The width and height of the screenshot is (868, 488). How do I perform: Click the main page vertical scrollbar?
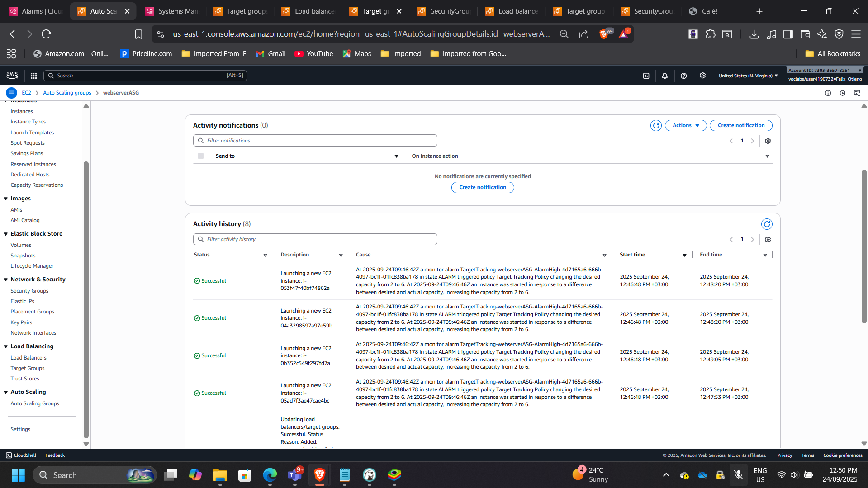coord(863,246)
